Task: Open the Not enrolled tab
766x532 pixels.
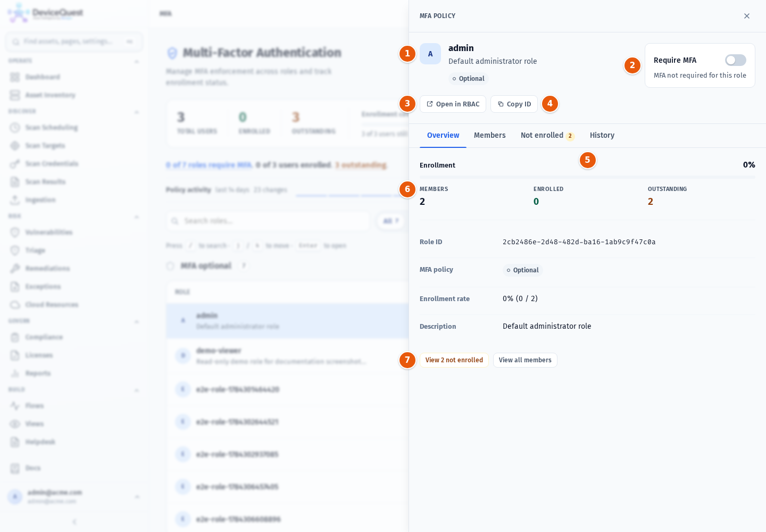Action: point(547,135)
